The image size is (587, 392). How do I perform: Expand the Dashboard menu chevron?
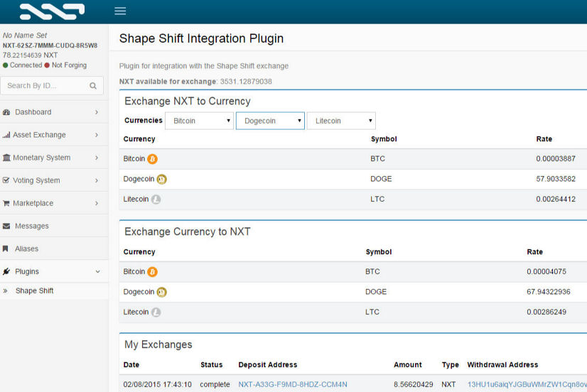click(x=97, y=112)
